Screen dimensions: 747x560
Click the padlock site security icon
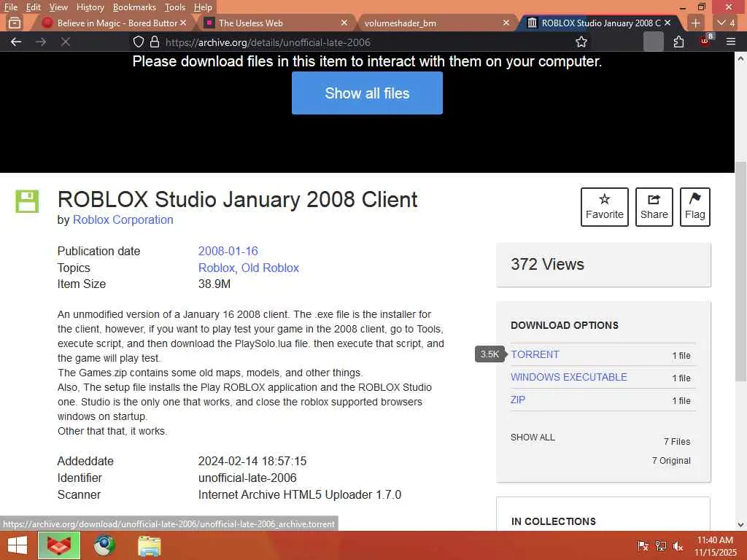coord(155,42)
